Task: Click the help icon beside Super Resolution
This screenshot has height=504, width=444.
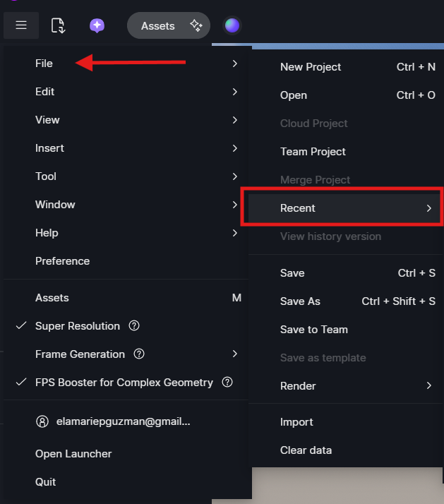Action: [134, 326]
